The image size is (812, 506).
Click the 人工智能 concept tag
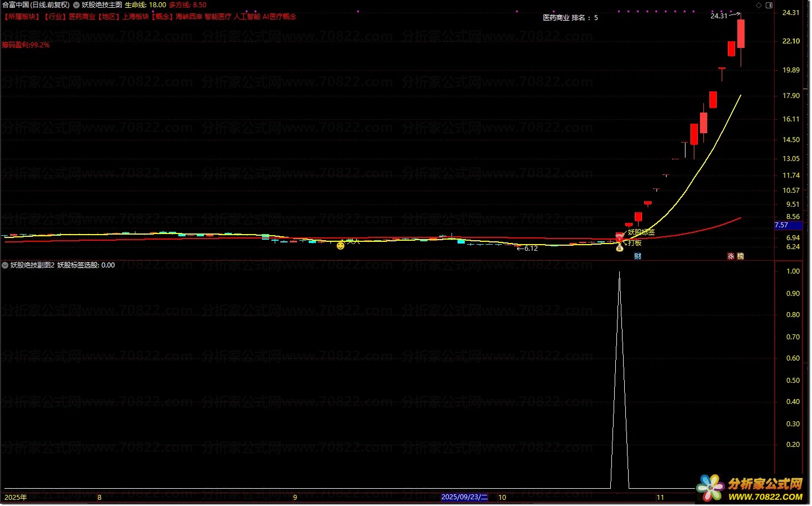point(247,17)
